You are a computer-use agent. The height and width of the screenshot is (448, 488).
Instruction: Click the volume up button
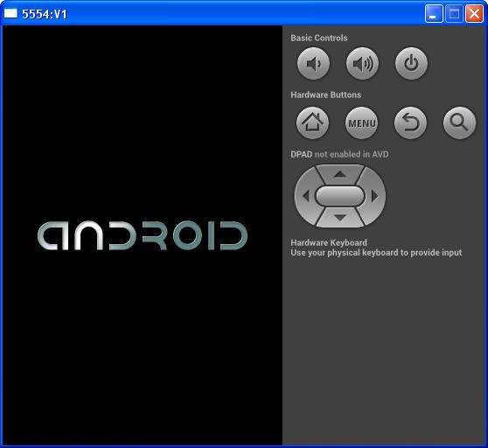pyautogui.click(x=362, y=63)
